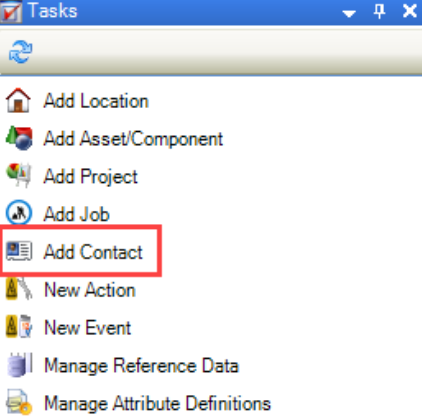Click the Tasks checkmark icon in title bar
Image resolution: width=422 pixels, height=418 pixels.
tap(11, 12)
